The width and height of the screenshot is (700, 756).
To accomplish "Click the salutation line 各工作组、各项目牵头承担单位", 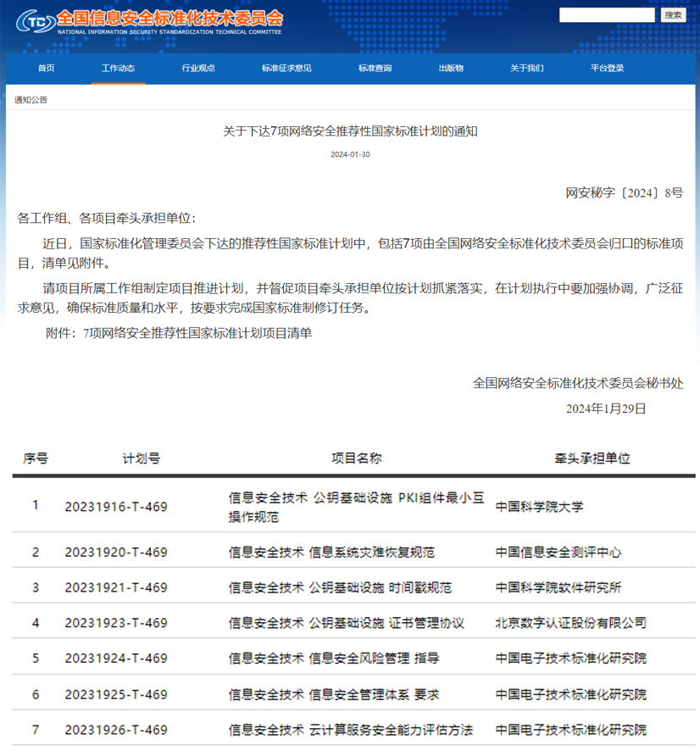I will tap(107, 218).
